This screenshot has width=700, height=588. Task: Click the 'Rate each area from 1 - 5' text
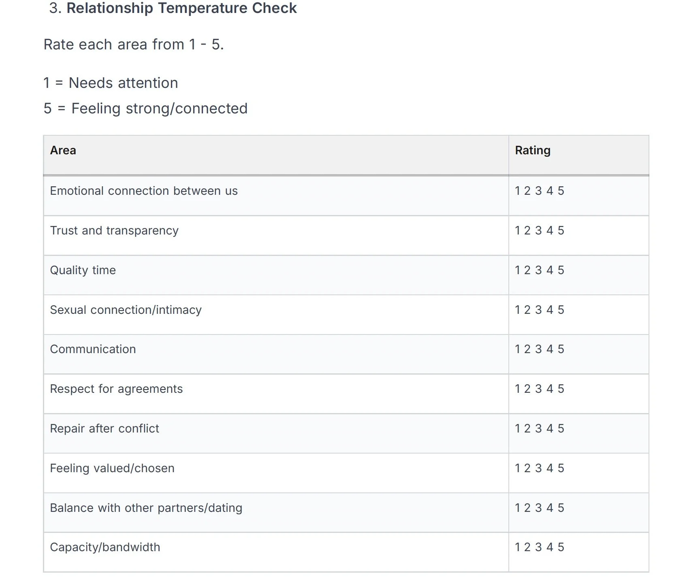click(x=134, y=45)
